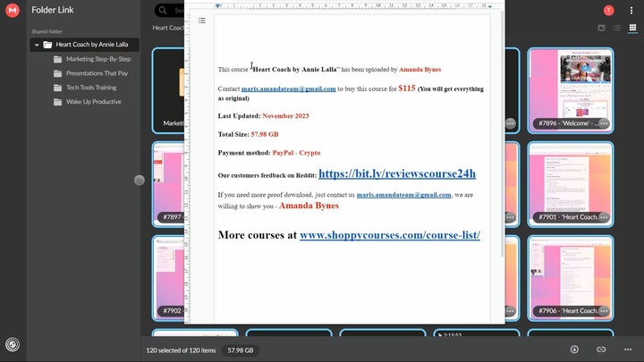Switch to grid view icon
Image resolution: width=644 pixels, height=362 pixels.
pos(632,28)
